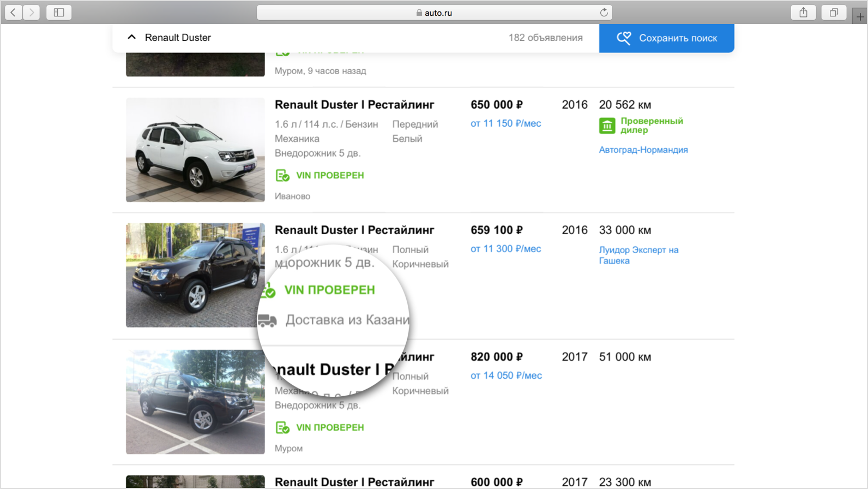This screenshot has width=868, height=489.
Task: Toggle the Safari sidebar button
Action: [59, 13]
